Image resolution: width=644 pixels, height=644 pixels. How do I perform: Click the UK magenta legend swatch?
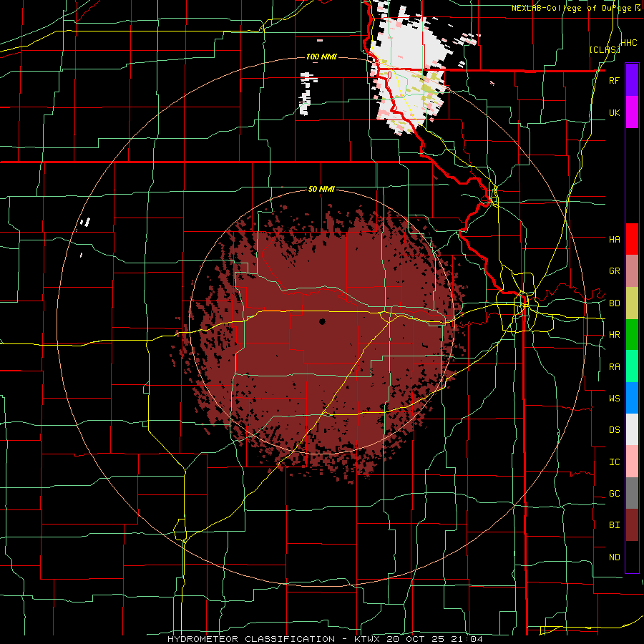(x=632, y=112)
